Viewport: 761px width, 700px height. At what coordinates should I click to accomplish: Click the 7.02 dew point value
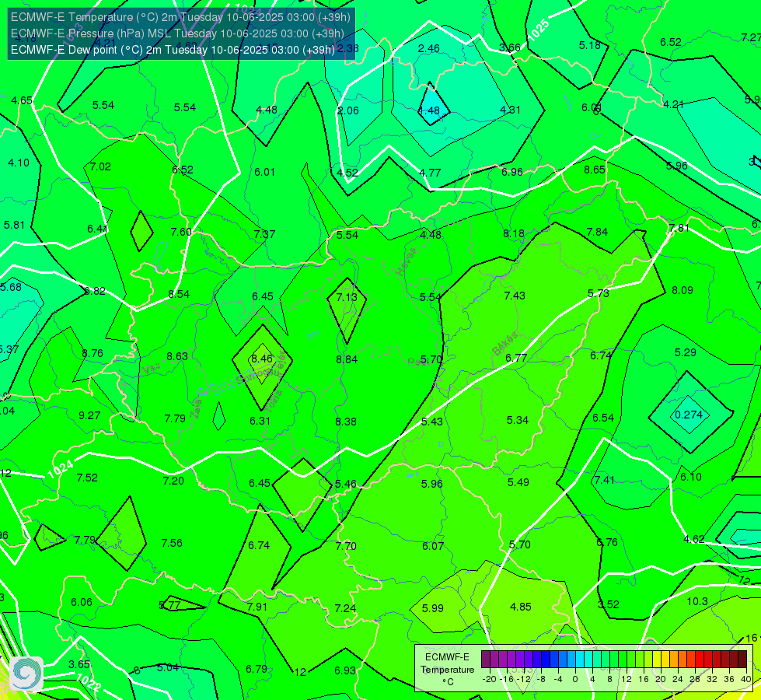100,166
